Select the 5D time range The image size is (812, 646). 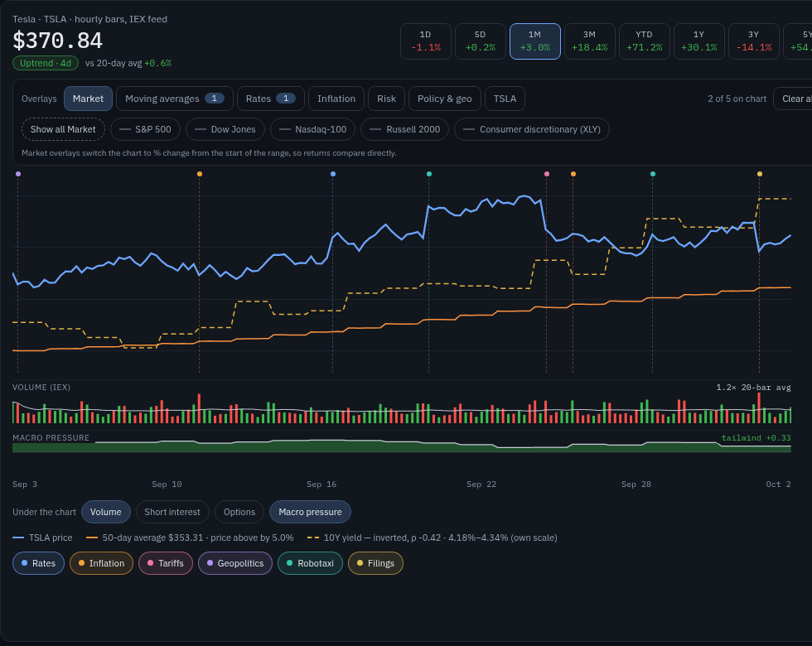481,41
